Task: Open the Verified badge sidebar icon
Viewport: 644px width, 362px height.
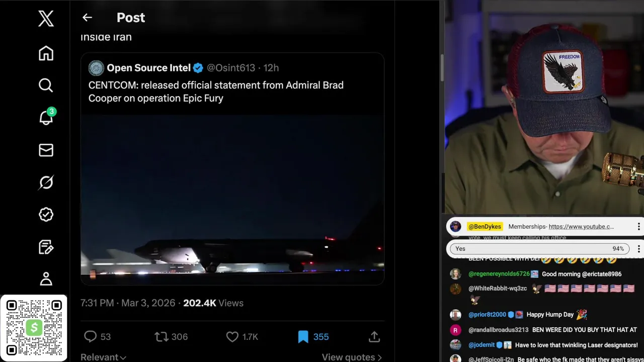Action: coord(46,215)
